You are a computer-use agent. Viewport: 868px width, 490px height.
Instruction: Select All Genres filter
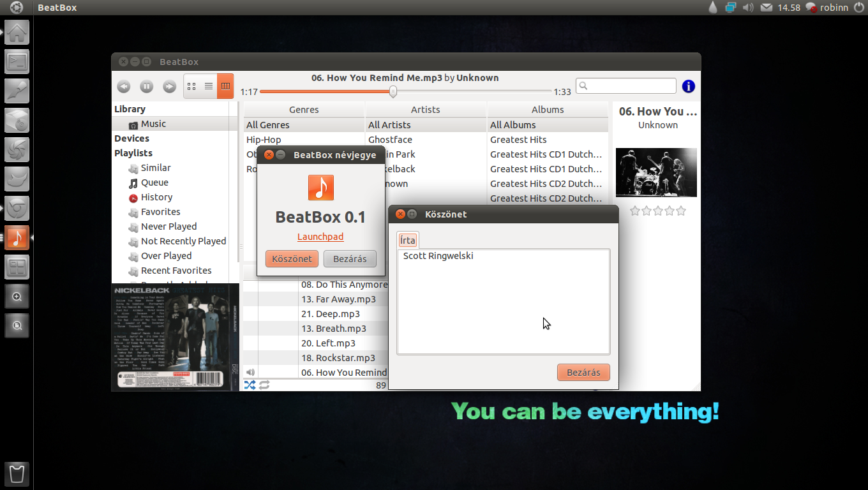[x=304, y=125]
